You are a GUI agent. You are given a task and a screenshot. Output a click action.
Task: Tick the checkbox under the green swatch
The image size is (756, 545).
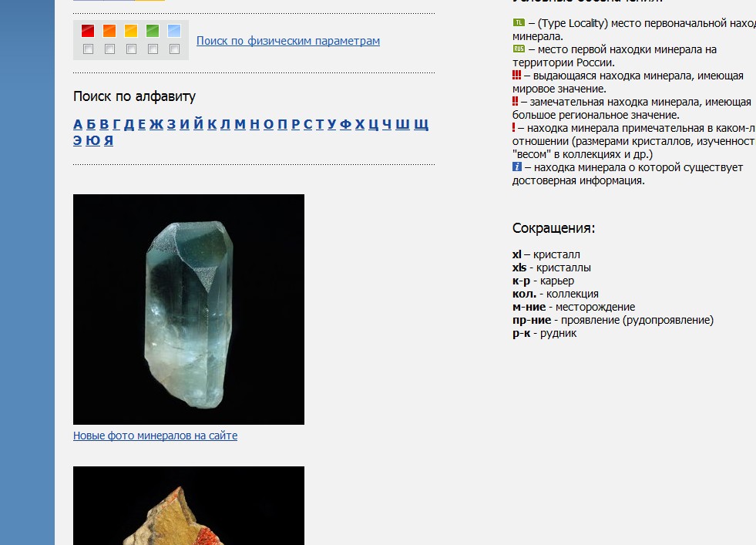[x=153, y=49]
